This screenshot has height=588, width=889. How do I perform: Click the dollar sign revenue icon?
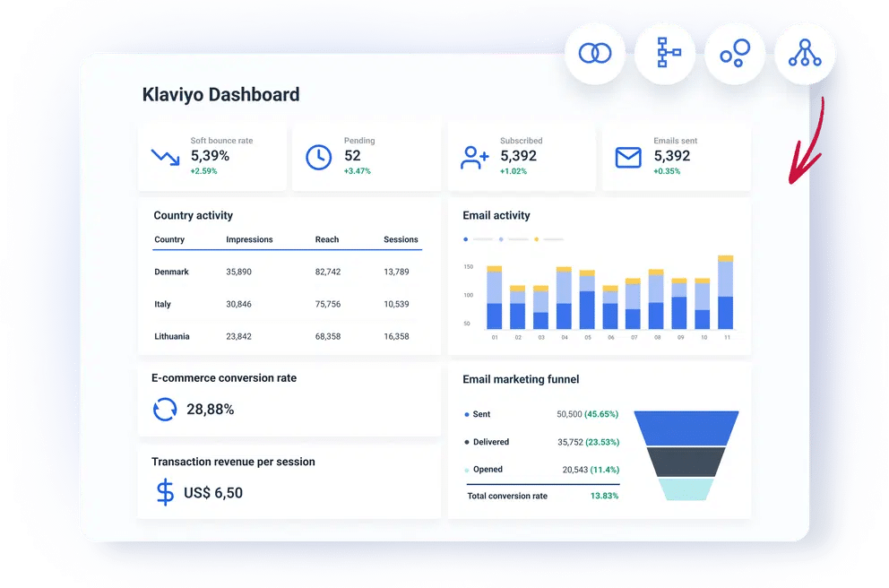click(165, 492)
